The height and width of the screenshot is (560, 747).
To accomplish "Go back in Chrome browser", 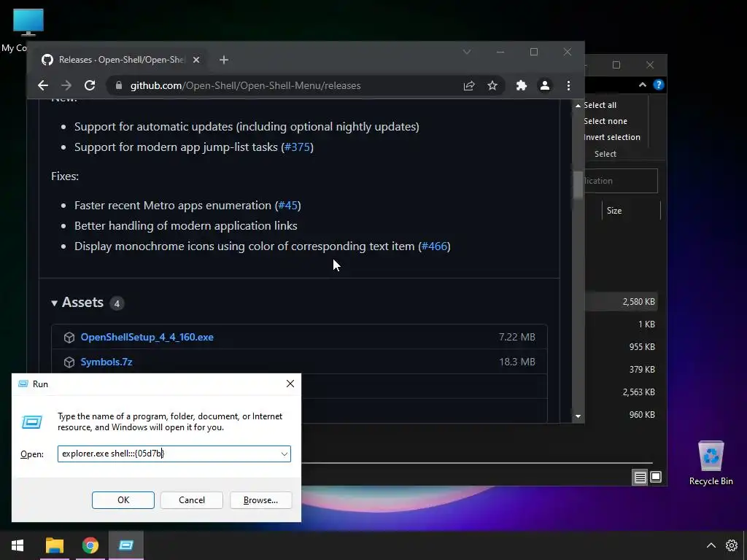I will (x=43, y=85).
